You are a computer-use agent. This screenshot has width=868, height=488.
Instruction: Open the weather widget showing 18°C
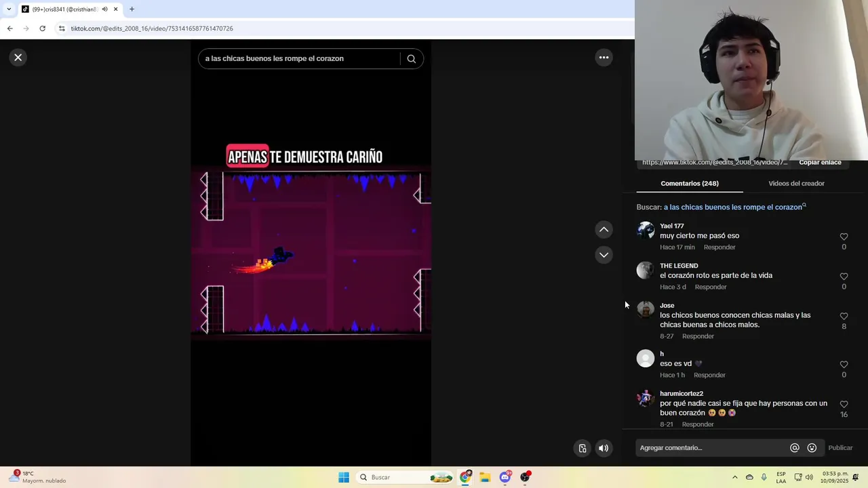(x=37, y=477)
